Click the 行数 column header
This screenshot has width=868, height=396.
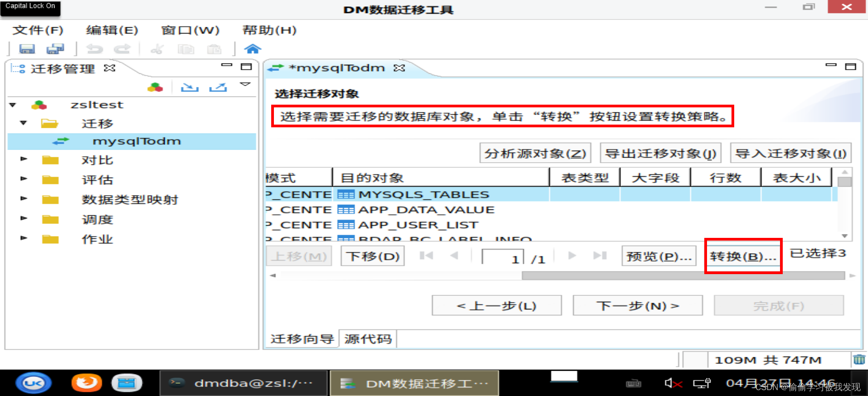pos(726,178)
